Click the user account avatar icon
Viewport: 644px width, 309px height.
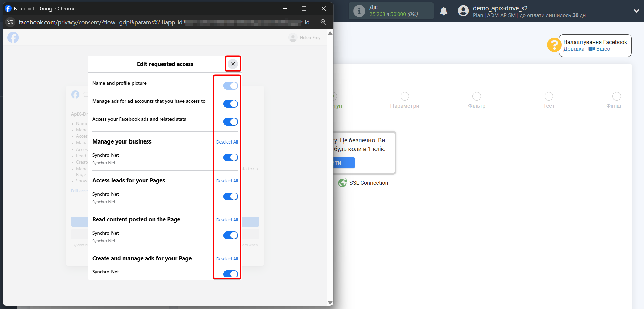[x=463, y=11]
